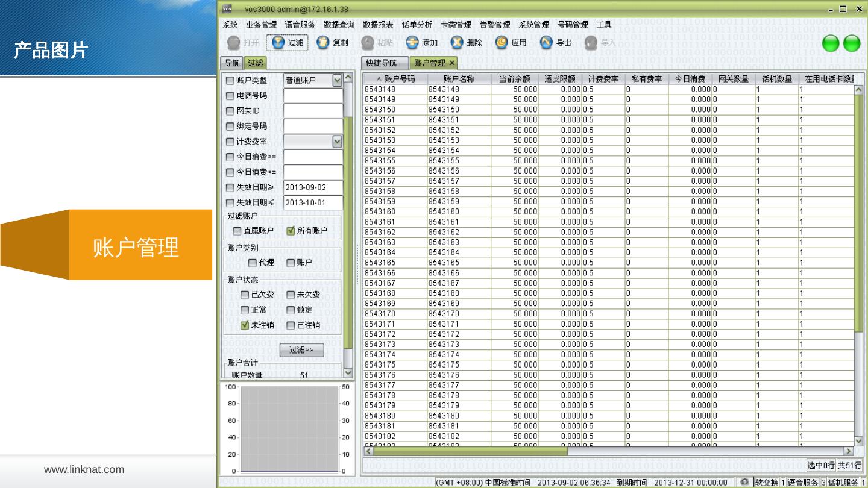Click the status bar icon beside 软交换
The height and width of the screenshot is (488, 868).
pos(745,482)
